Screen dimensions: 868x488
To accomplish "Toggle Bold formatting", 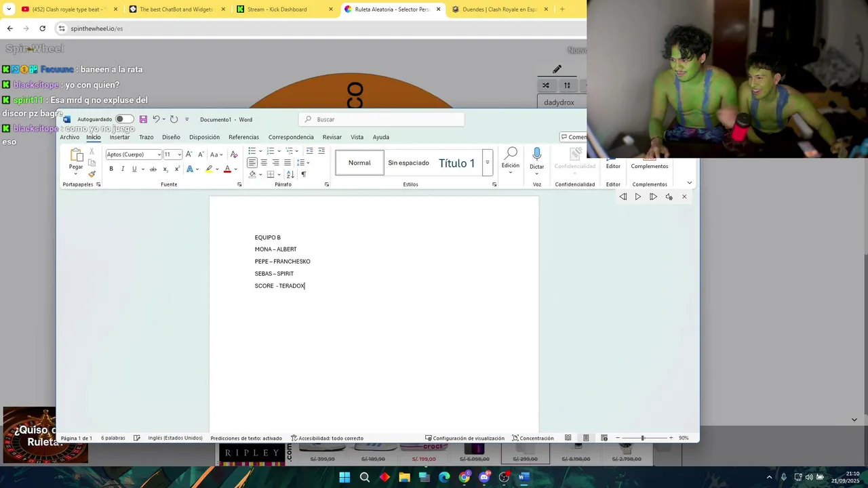I will tap(111, 169).
